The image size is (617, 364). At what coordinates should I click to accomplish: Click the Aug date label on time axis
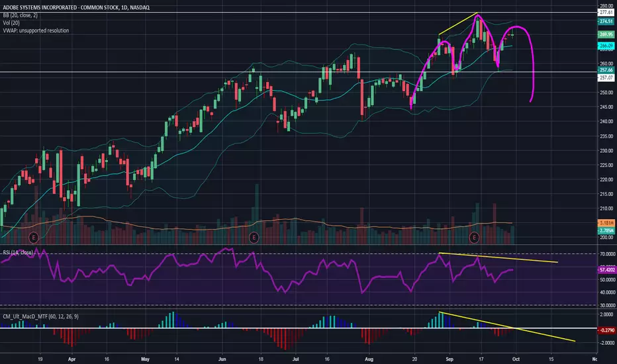click(369, 359)
